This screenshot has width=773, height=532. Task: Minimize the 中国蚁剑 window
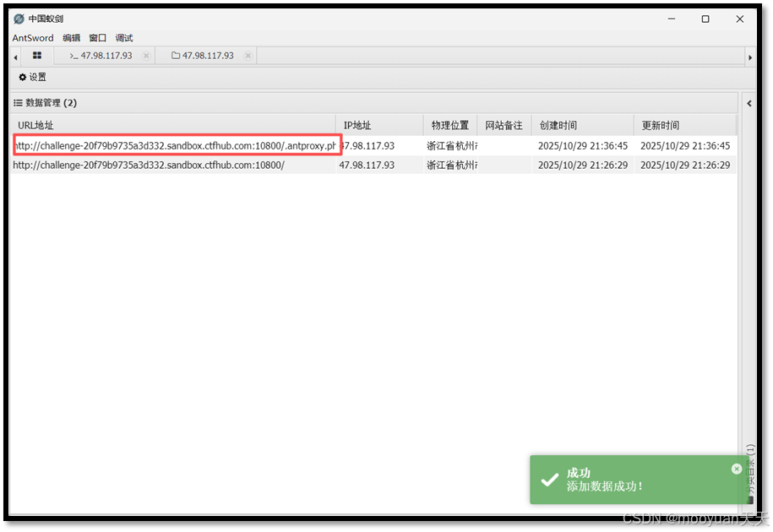point(672,19)
